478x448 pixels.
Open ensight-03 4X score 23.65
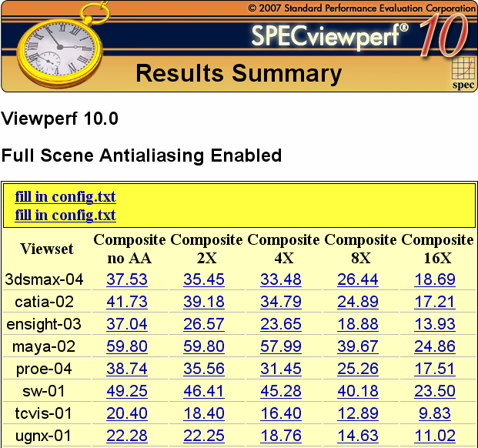click(x=281, y=324)
